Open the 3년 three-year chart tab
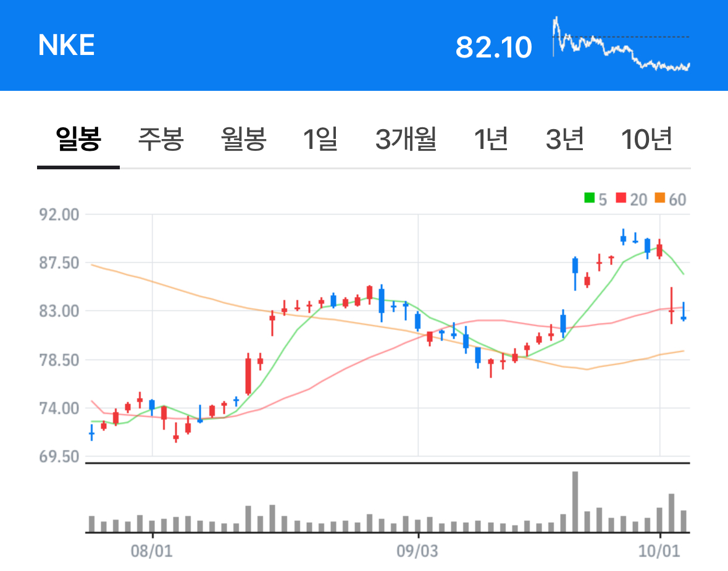The height and width of the screenshot is (571, 728). [564, 138]
